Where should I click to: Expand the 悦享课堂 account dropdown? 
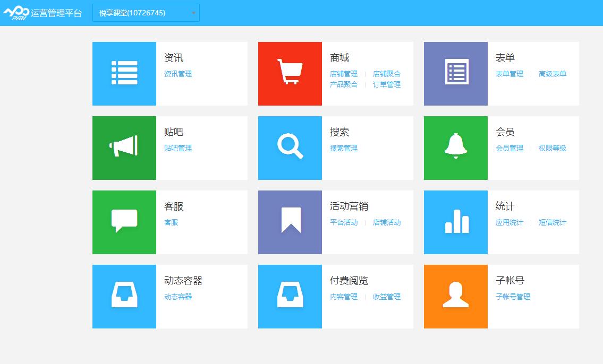[x=146, y=13]
